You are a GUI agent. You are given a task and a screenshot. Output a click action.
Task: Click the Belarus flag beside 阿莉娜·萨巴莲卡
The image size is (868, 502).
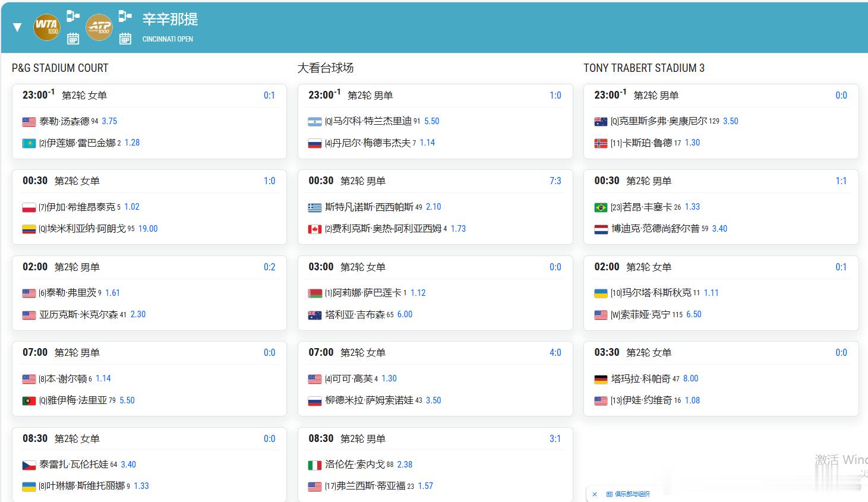(315, 293)
